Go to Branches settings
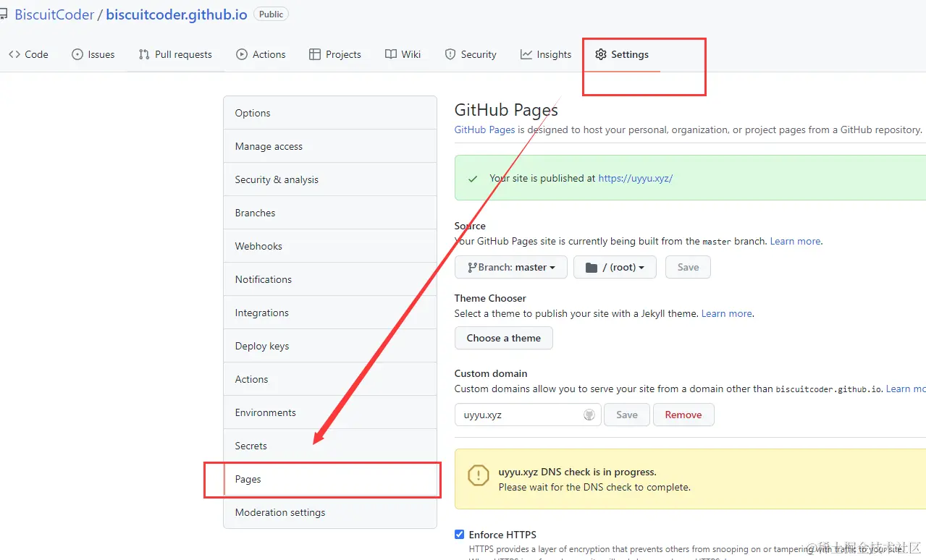The image size is (926, 560). 330,213
